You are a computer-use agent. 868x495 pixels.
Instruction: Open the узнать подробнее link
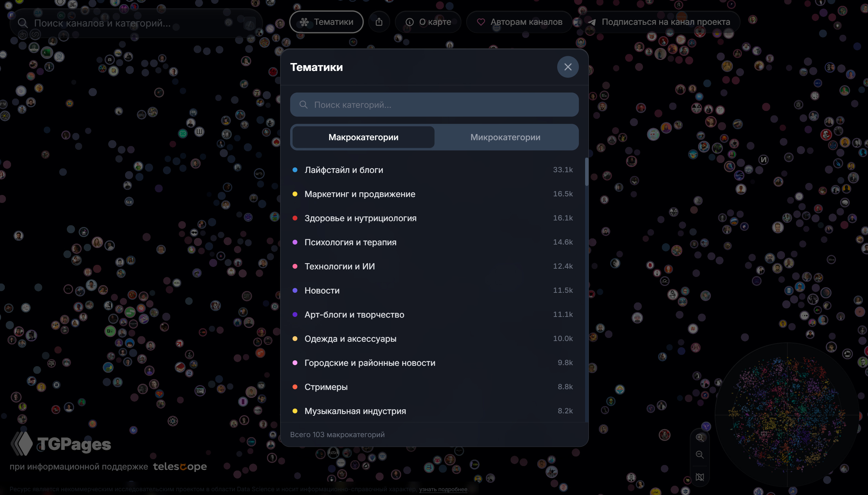pyautogui.click(x=443, y=489)
